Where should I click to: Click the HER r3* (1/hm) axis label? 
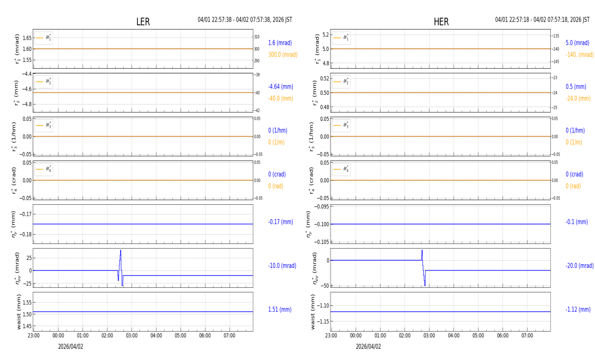(x=313, y=136)
